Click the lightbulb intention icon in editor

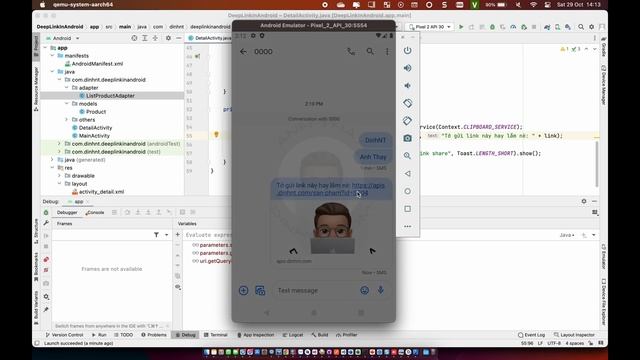[x=216, y=135]
